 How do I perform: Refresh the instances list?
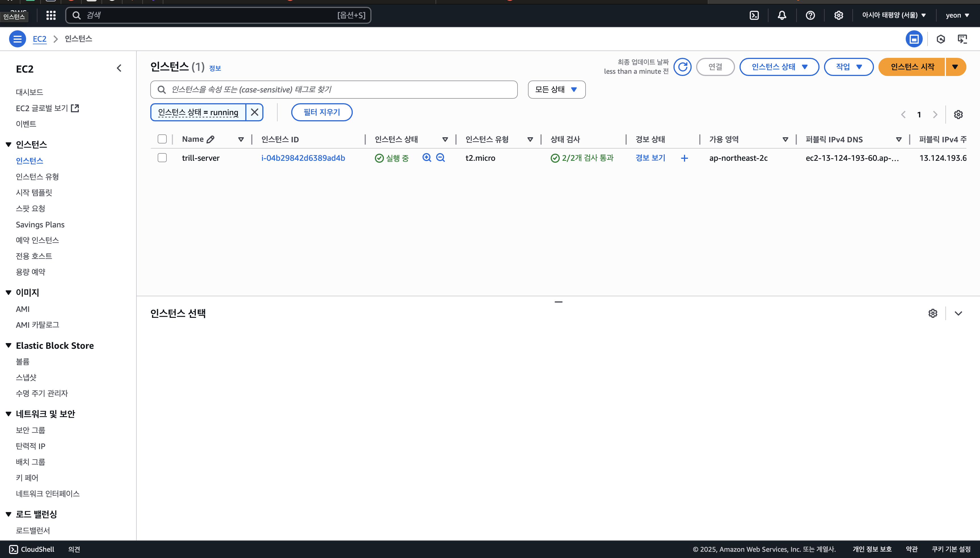tap(682, 67)
